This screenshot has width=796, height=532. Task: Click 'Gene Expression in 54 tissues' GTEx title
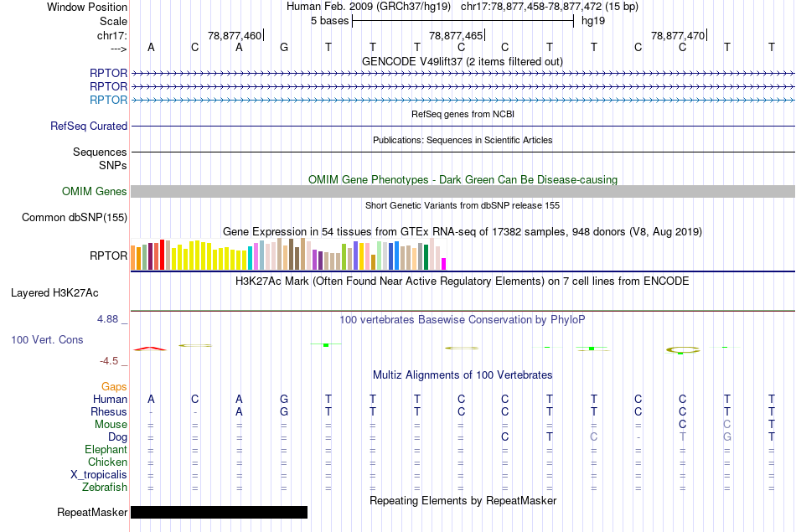tap(463, 231)
